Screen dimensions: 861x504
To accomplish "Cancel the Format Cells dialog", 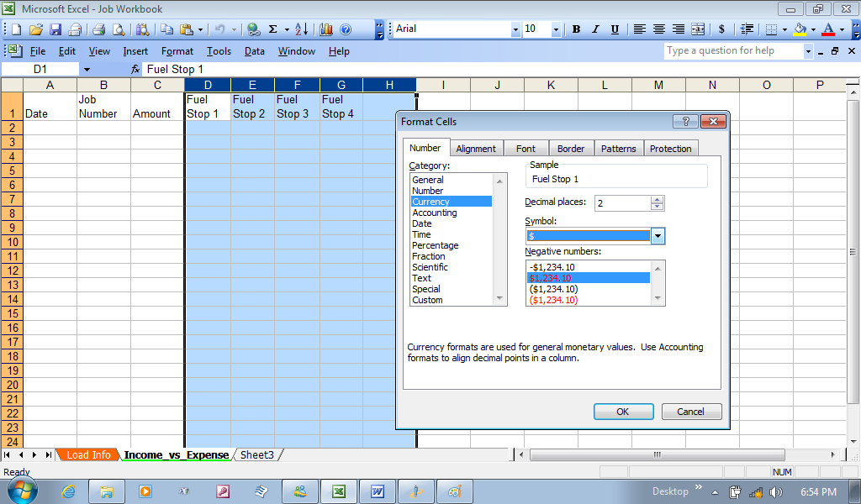I will click(x=690, y=412).
